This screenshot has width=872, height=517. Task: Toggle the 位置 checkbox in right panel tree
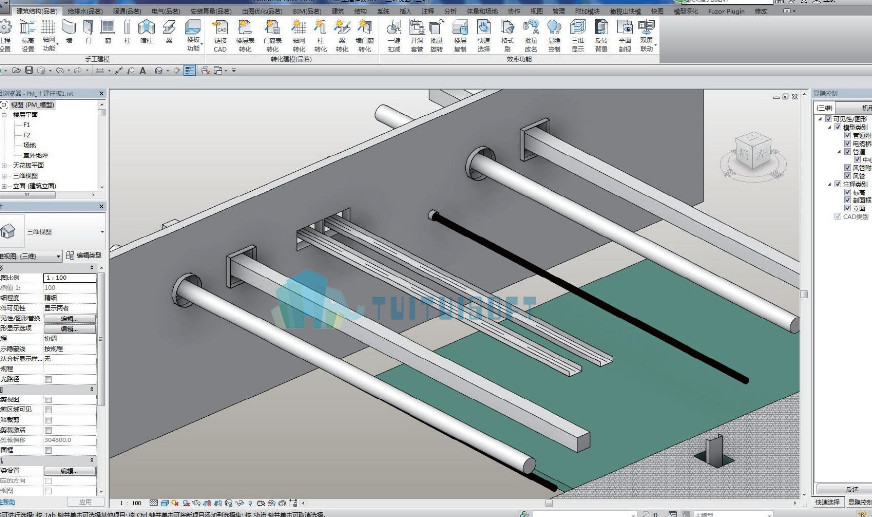[x=848, y=152]
